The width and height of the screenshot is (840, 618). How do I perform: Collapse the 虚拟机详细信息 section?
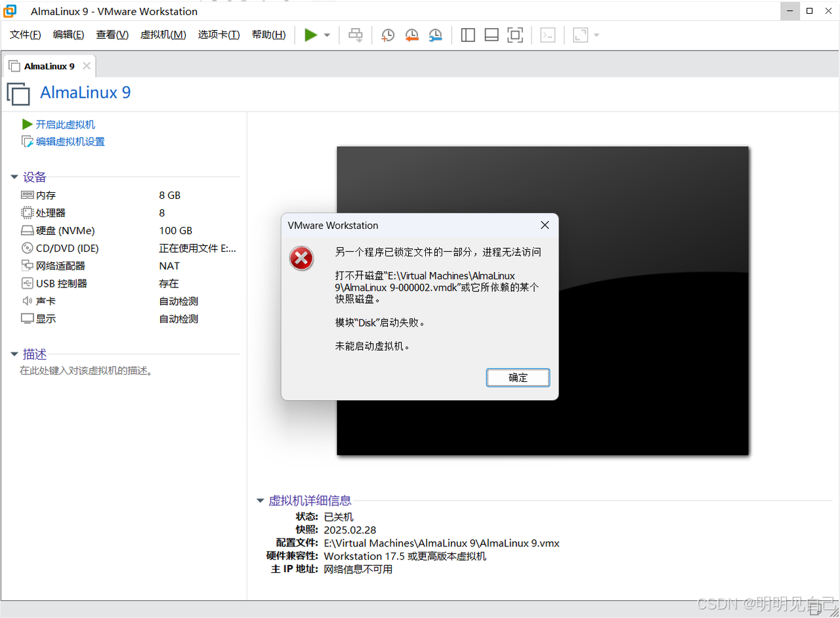[261, 501]
